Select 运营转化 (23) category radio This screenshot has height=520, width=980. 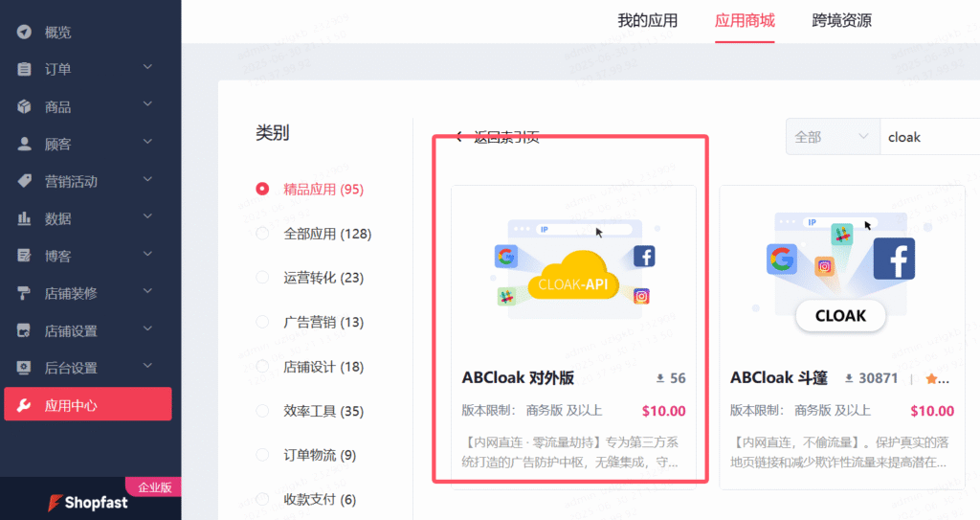click(x=262, y=277)
